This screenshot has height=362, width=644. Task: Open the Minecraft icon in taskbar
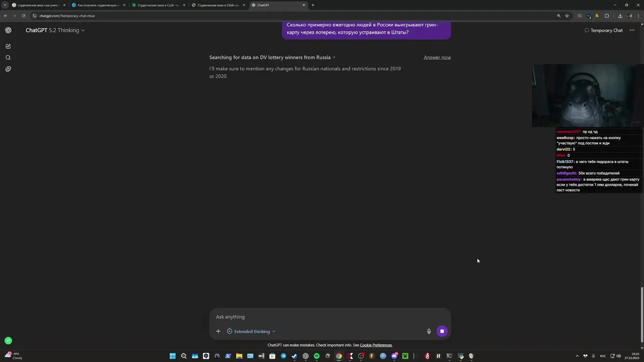pos(406,356)
